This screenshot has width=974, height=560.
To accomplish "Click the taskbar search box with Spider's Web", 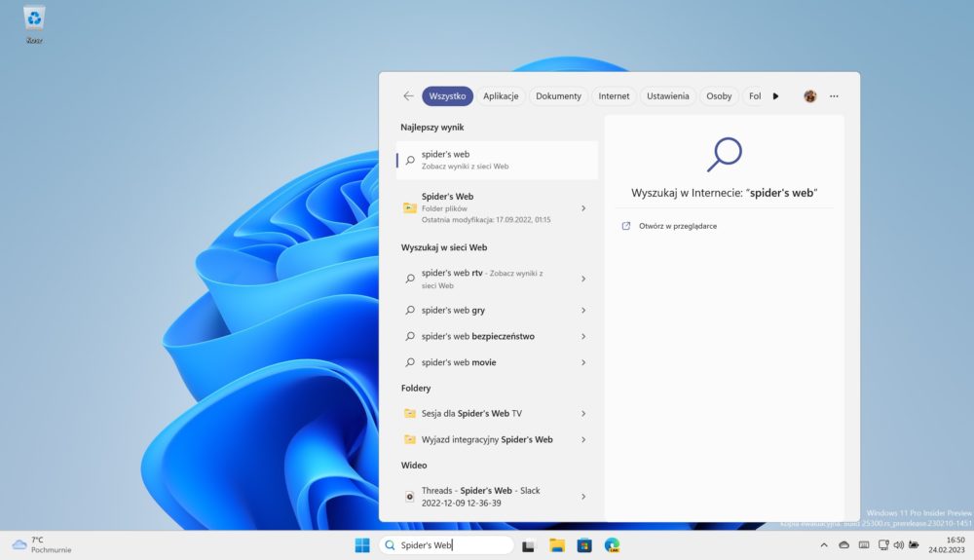I will [x=447, y=545].
